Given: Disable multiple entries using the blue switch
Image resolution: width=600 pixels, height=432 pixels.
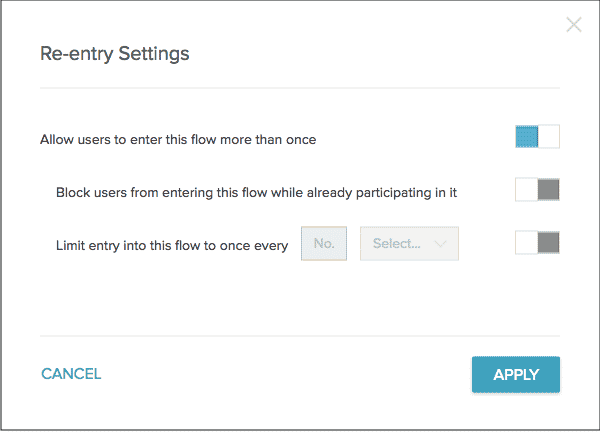Looking at the screenshot, I should [x=537, y=137].
